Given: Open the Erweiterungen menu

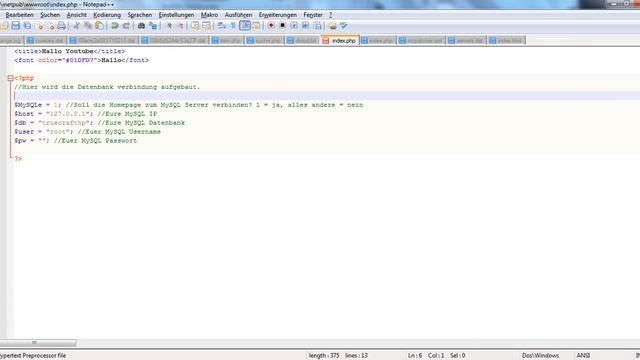Looking at the screenshot, I should pos(278,15).
